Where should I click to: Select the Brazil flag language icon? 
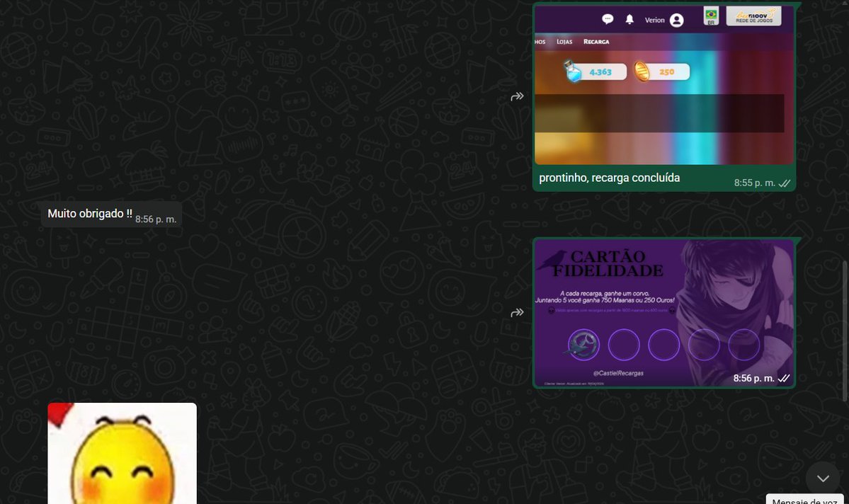(x=710, y=14)
